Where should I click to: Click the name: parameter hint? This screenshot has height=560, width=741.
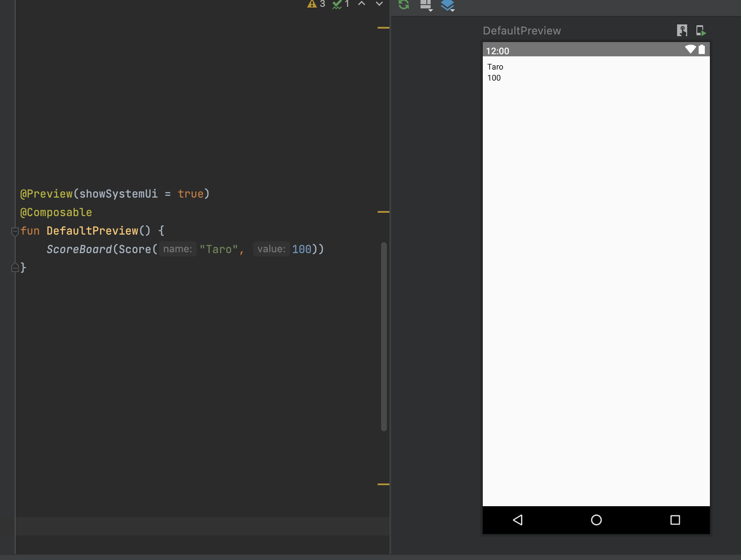(177, 249)
